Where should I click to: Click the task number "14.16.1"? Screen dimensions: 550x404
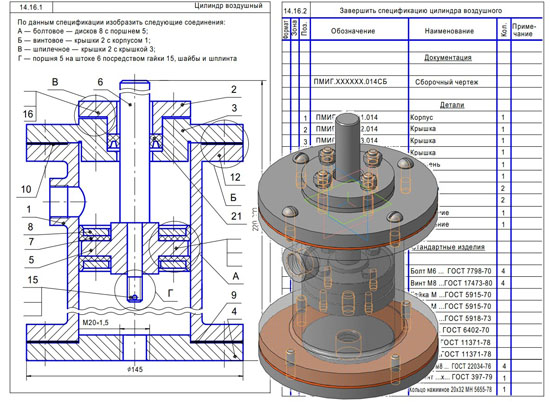point(31,7)
